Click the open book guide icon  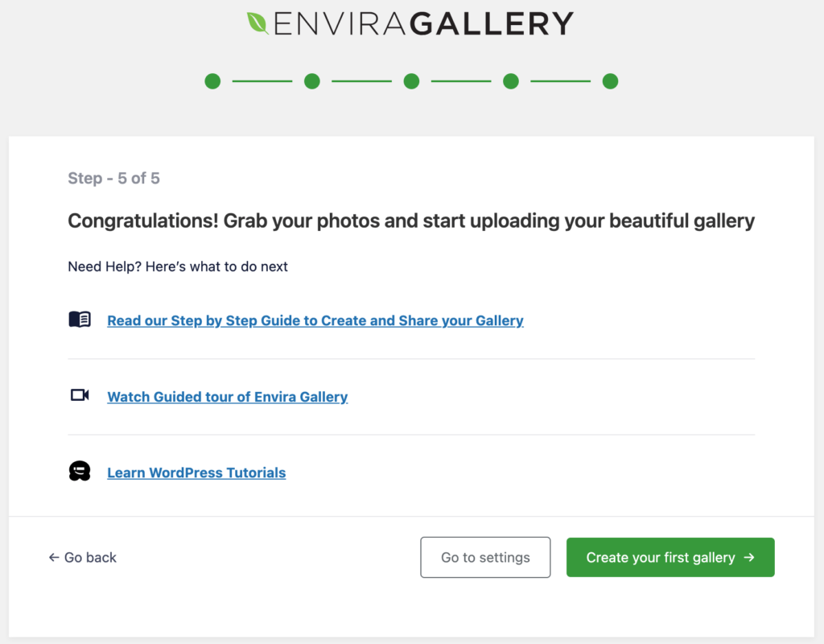click(80, 319)
